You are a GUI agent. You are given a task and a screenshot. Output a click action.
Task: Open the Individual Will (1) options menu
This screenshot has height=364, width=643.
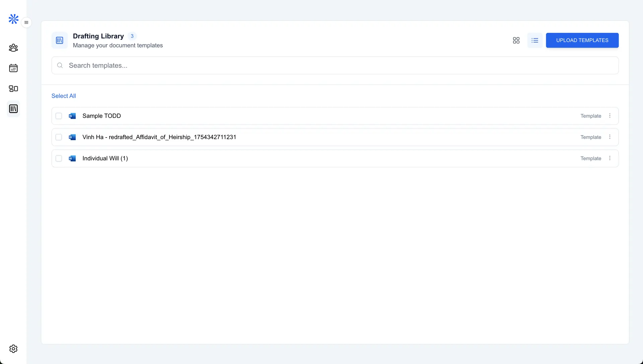610,158
